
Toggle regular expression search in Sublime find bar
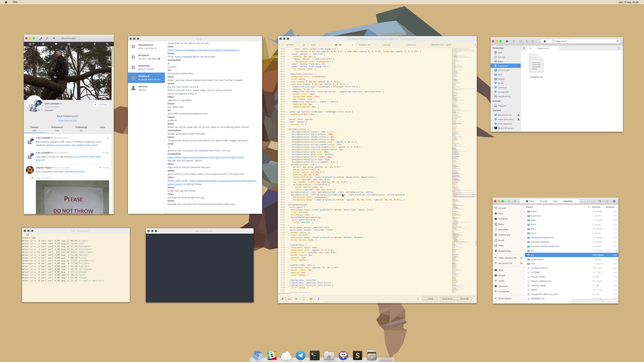tap(282, 299)
